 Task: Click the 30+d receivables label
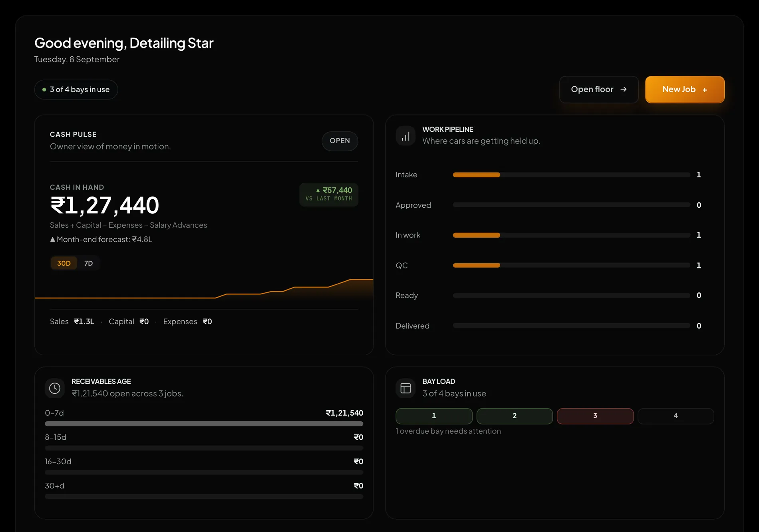coord(54,486)
